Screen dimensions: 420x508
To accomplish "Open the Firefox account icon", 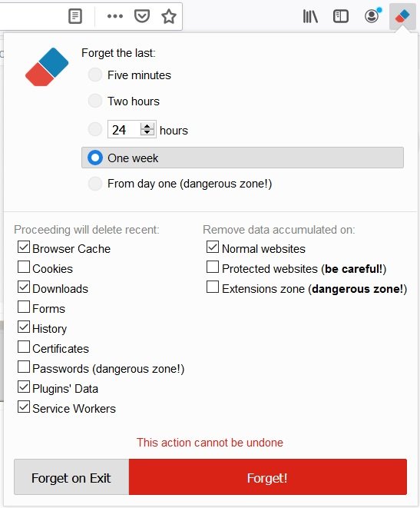I will click(372, 16).
